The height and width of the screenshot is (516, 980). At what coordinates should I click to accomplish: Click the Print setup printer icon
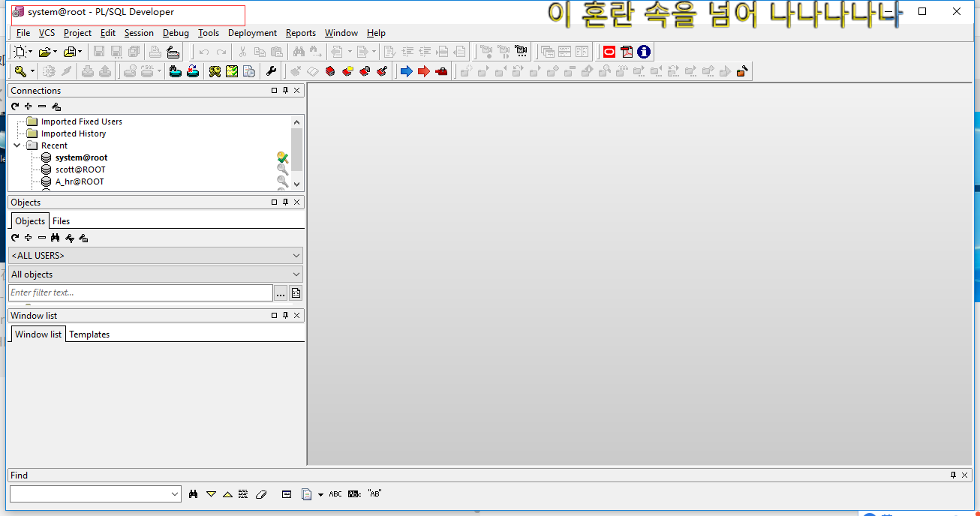[x=173, y=52]
